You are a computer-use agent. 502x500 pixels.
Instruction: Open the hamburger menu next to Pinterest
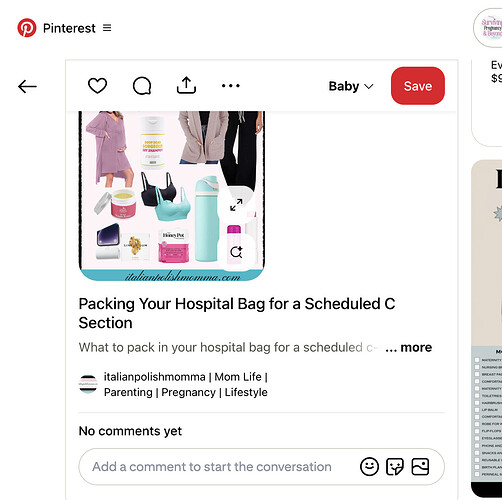[107, 28]
